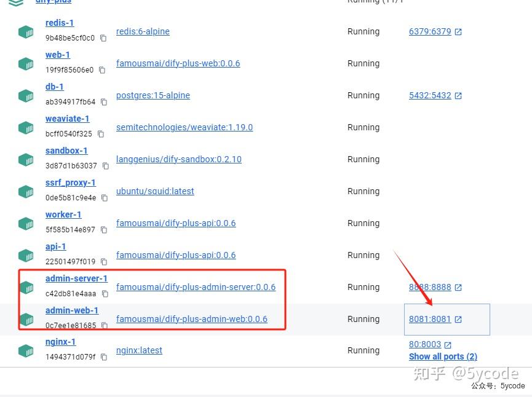532x397 pixels.
Task: Click the weaviate-1 container cube icon
Action: pos(26,128)
